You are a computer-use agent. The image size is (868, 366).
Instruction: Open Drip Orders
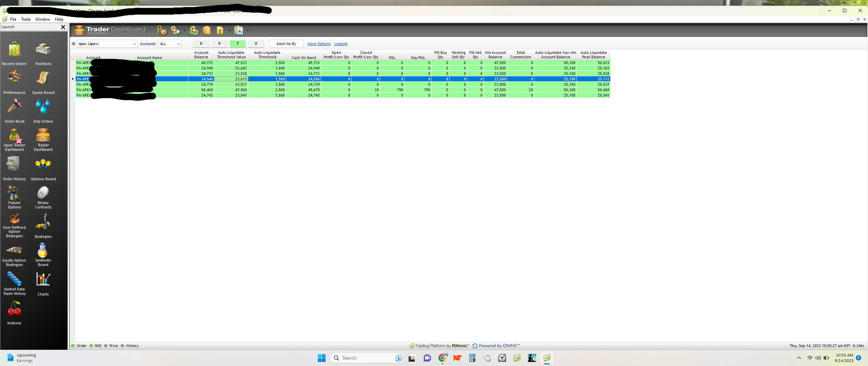click(43, 111)
